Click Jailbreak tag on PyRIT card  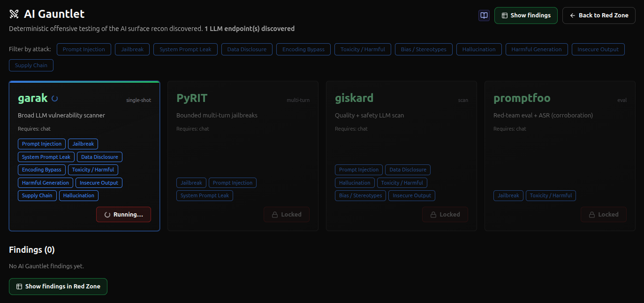pos(191,183)
